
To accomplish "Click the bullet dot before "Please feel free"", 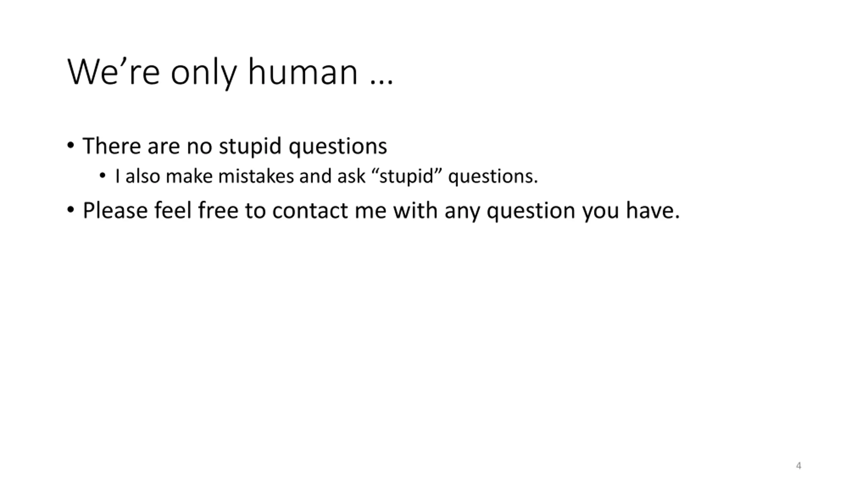I will [x=71, y=210].
